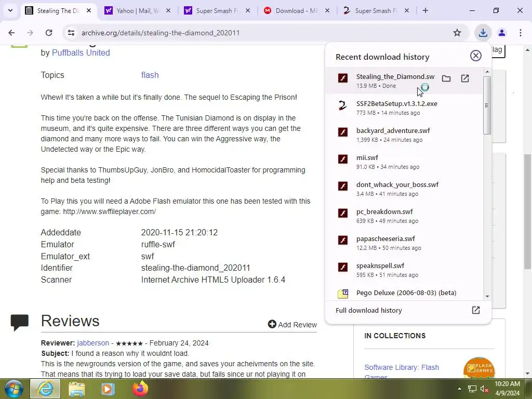Open Chrome downloads toolbar button
Screen dimensions: 532x399
tap(483, 33)
